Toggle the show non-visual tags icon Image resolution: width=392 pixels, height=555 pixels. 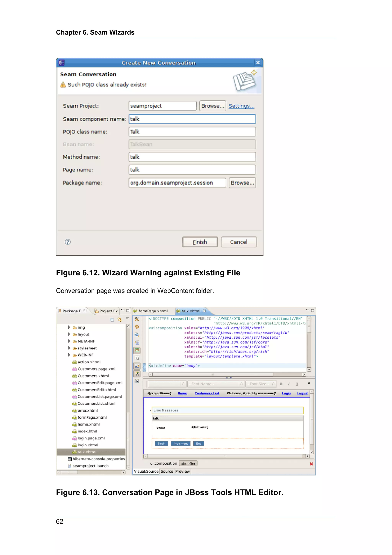[137, 374]
